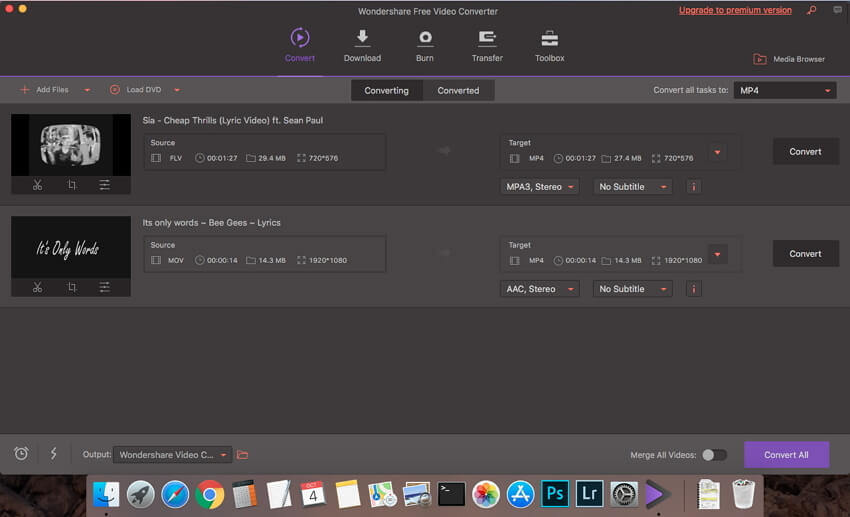Switch to the Burn section

pyautogui.click(x=425, y=45)
